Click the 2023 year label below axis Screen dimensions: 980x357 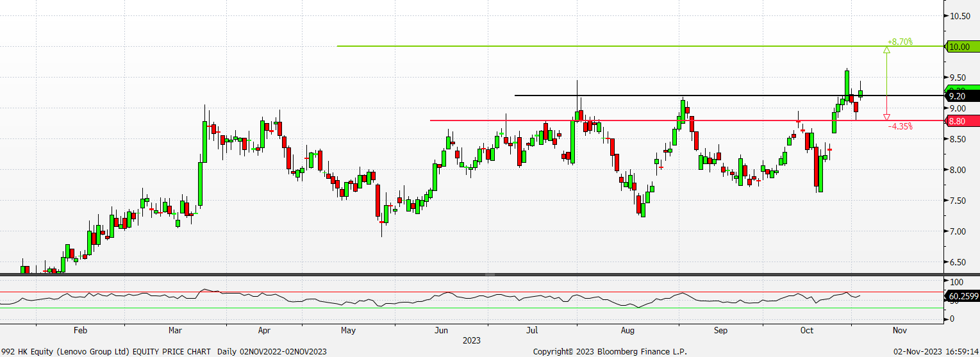472,340
